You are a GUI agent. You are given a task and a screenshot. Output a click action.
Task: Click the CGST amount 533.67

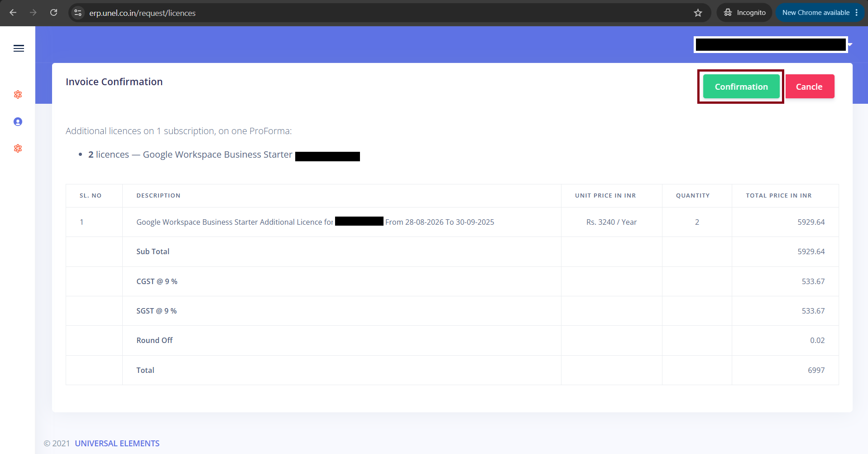pyautogui.click(x=813, y=281)
